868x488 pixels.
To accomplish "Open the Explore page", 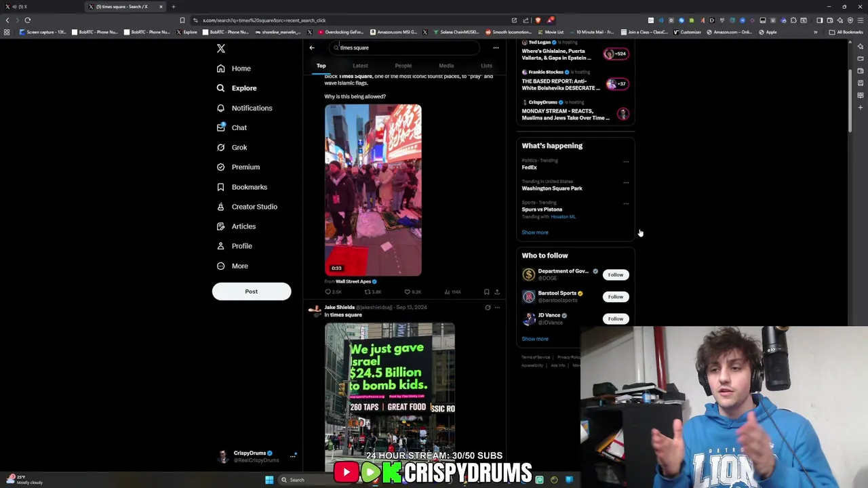I will pyautogui.click(x=237, y=88).
